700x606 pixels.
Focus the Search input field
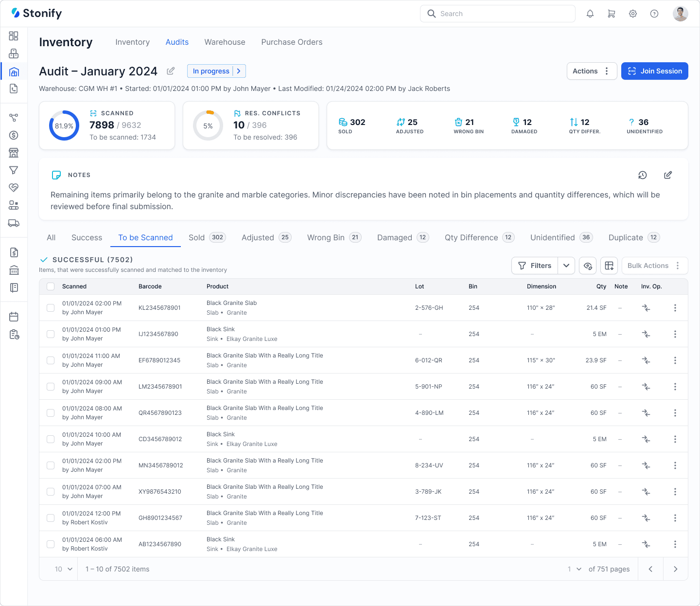(x=498, y=14)
